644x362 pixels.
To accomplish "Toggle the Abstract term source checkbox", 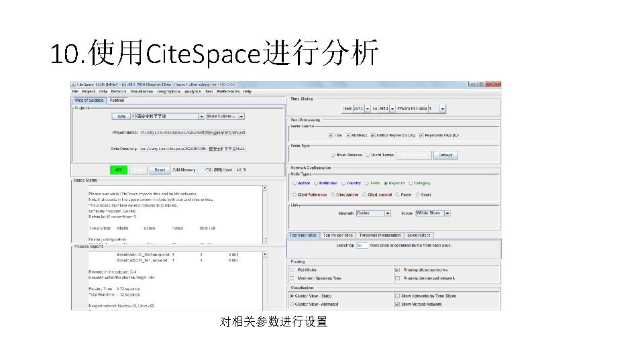I will pos(348,135).
